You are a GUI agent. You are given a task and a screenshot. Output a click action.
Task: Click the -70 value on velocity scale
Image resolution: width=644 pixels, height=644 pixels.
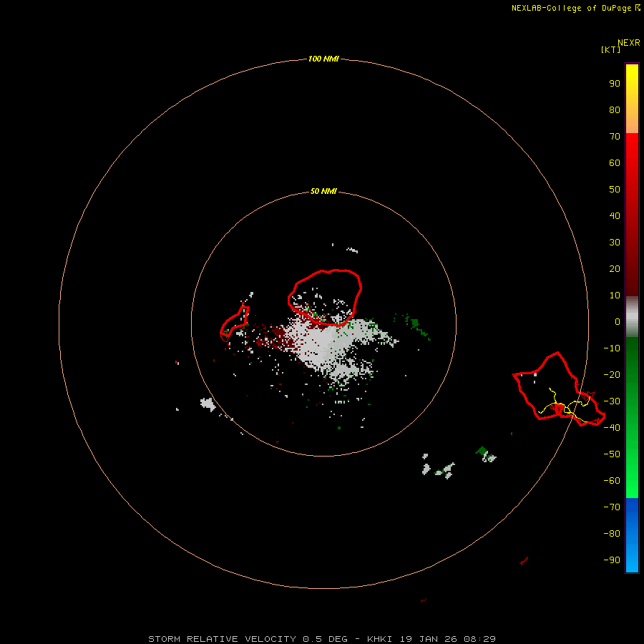(612, 507)
